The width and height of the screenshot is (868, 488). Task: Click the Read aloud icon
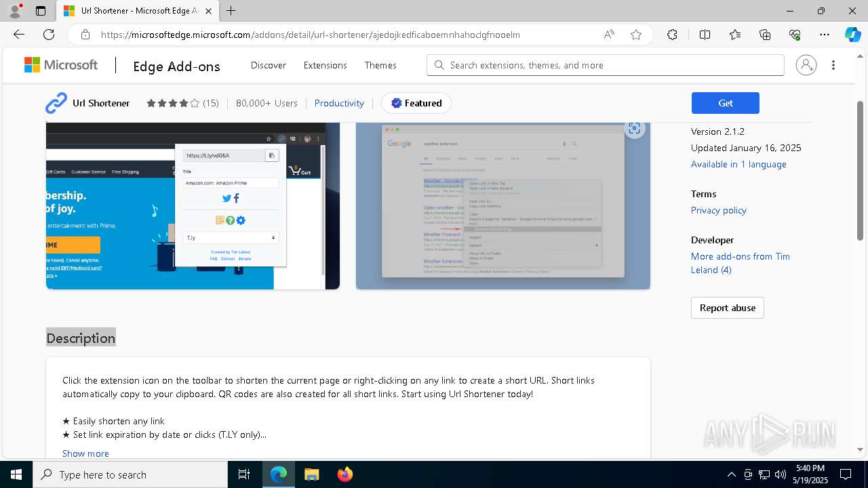pyautogui.click(x=609, y=35)
